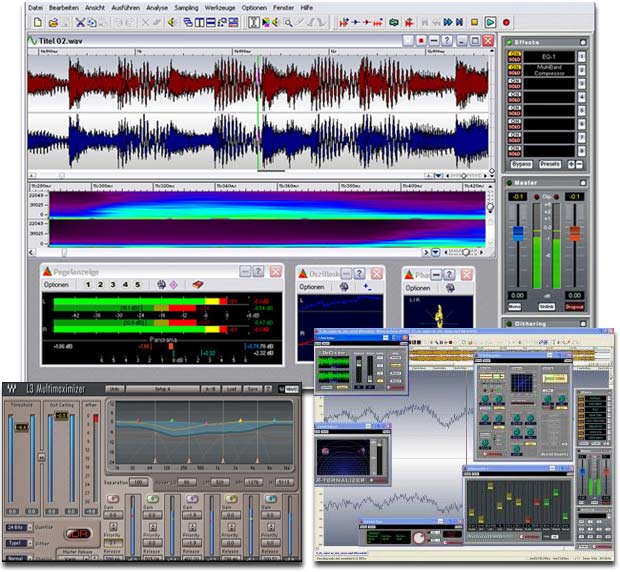Image resolution: width=620 pixels, height=572 pixels.
Task: Select preset 3 in Pegelanzeige toolbar
Action: 113,285
